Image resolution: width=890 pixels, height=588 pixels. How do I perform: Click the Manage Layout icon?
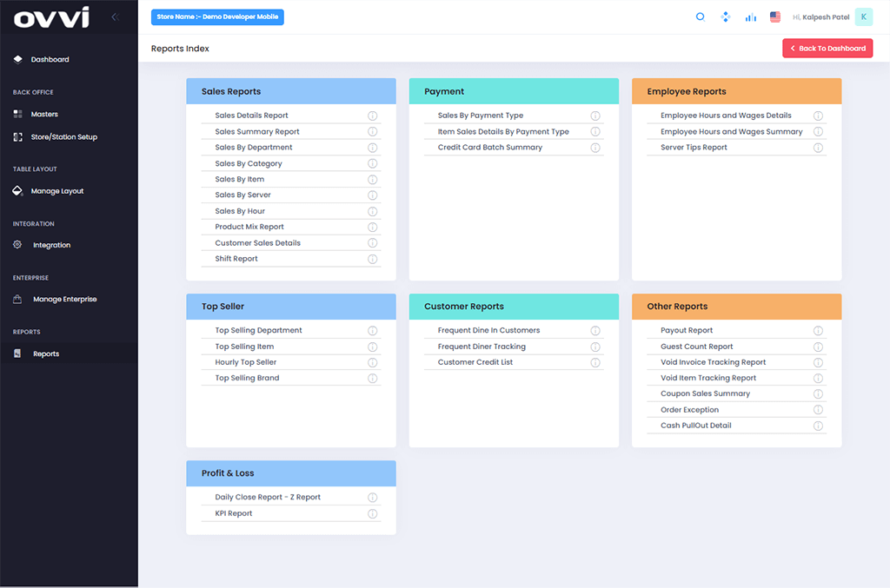pyautogui.click(x=17, y=190)
